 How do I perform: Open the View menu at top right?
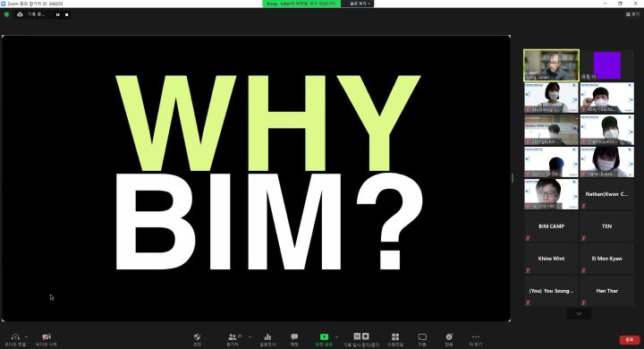[x=633, y=14]
